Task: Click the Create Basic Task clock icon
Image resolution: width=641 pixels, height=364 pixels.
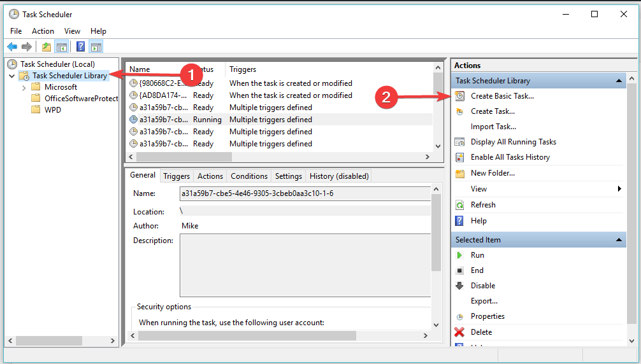Action: click(460, 96)
